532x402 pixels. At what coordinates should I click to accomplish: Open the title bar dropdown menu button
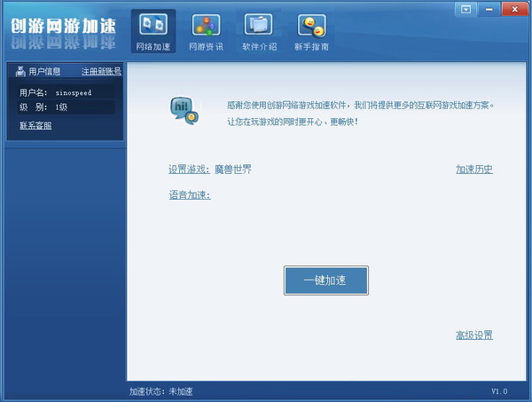tap(465, 9)
